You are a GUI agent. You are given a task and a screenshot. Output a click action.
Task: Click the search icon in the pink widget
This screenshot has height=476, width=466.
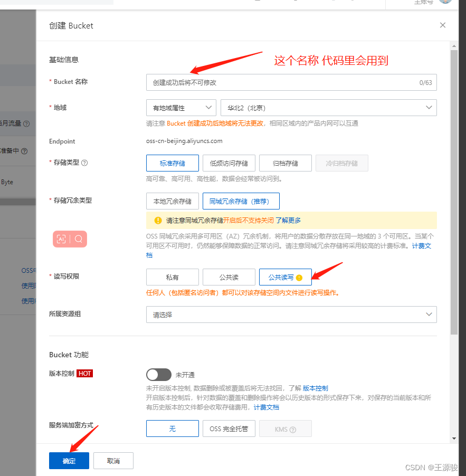tap(78, 239)
